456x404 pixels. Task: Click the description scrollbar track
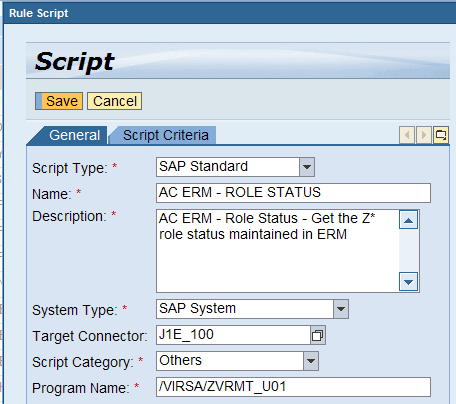coord(408,251)
